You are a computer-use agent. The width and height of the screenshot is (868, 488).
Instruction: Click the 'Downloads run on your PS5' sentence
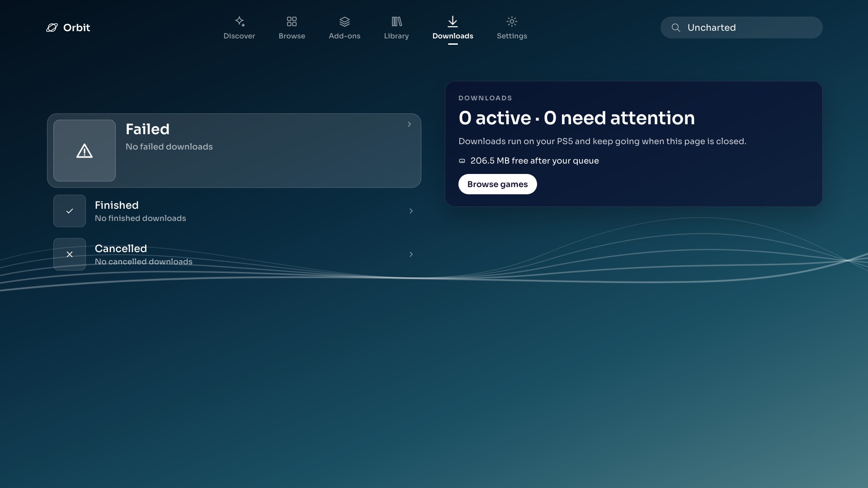(x=602, y=141)
